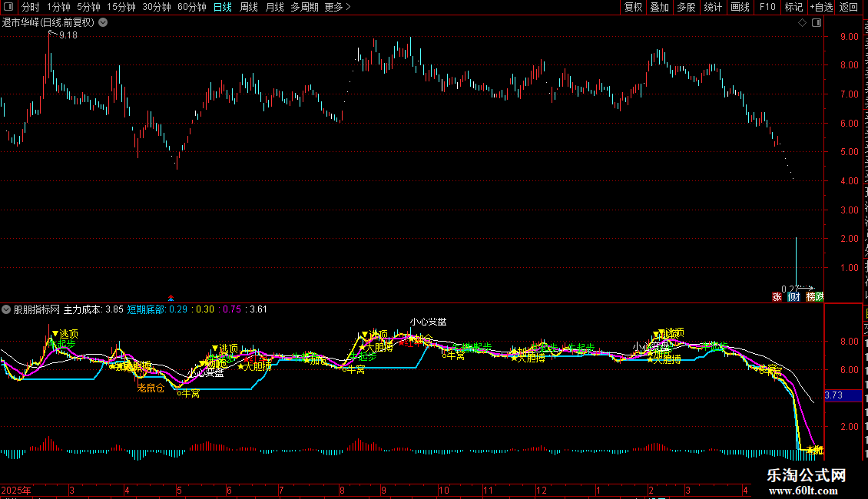Click the 小心变盘 label above indicator peak
Image resolution: width=868 pixels, height=499 pixels.
428,322
